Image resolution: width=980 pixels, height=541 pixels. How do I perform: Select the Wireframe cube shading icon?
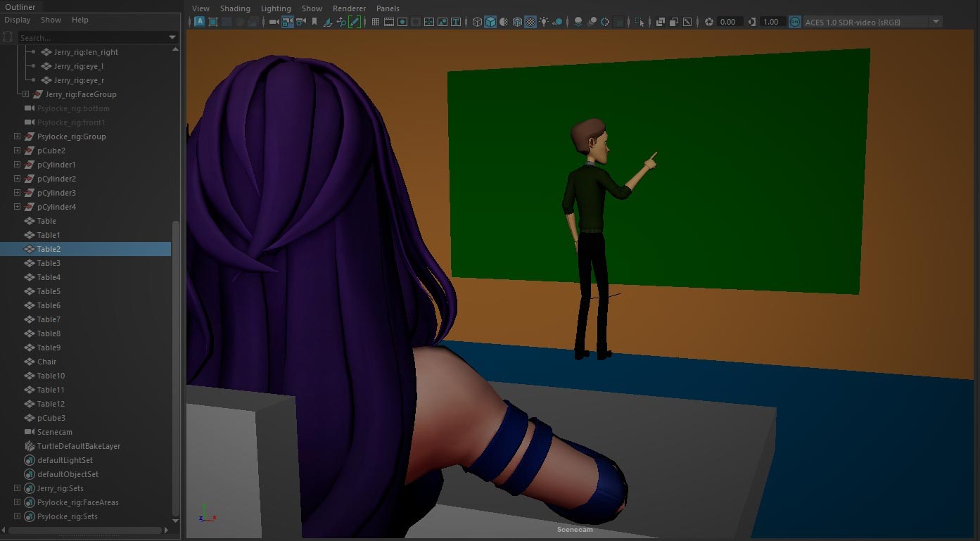(477, 22)
